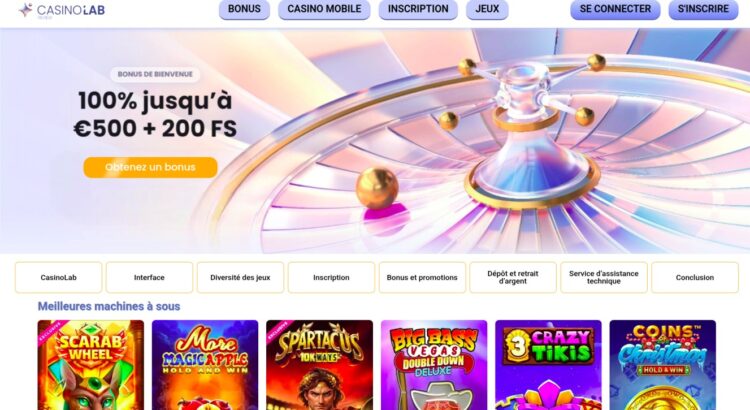Open More Magic Apple game thumbnail
750x410 pixels.
[x=205, y=365]
